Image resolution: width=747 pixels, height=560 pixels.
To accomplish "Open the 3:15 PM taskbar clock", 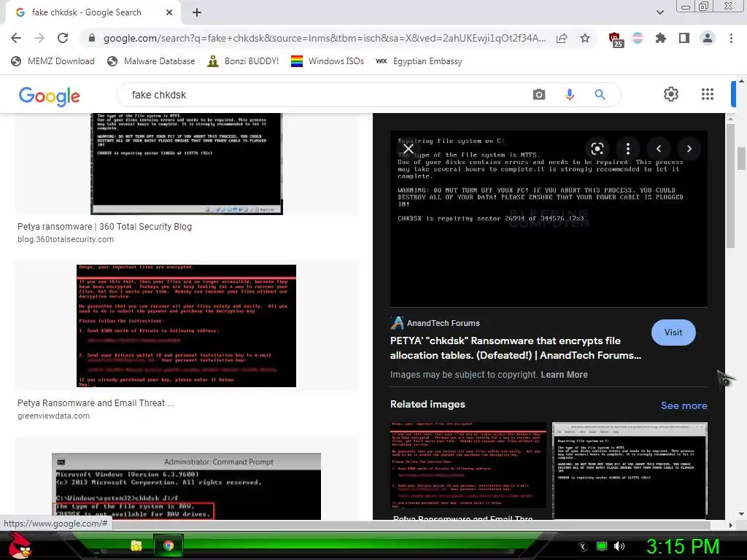I will pyautogui.click(x=683, y=546).
